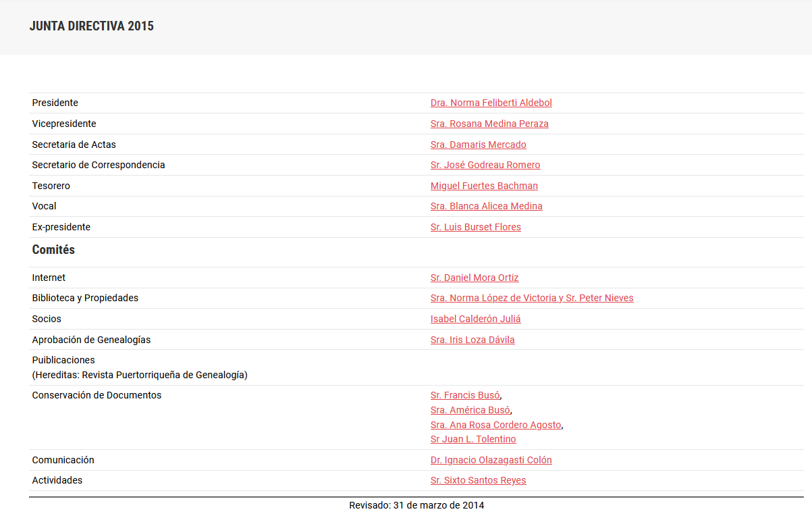Open Sr. Sixto Santos Reyes link
Image resolution: width=812 pixels, height=518 pixels.
point(478,480)
